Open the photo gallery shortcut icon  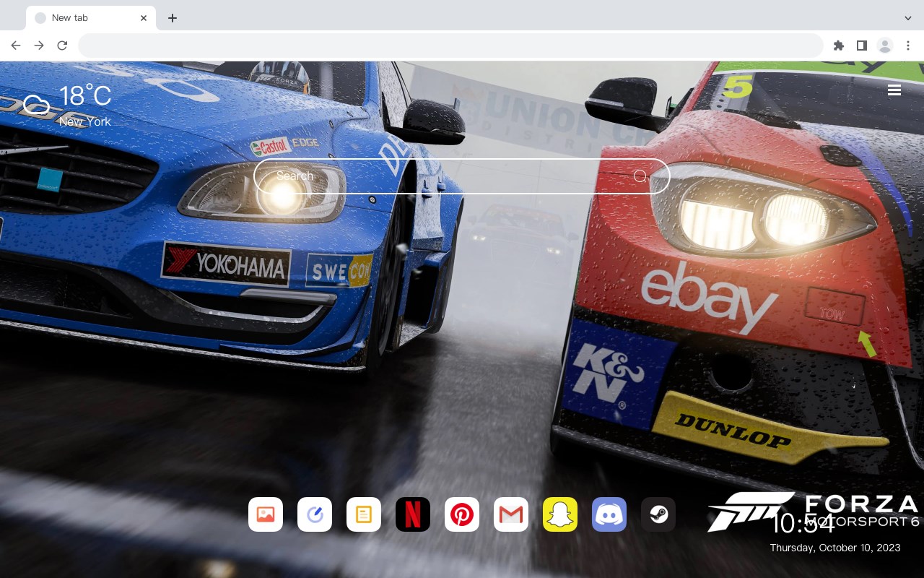[x=266, y=514]
